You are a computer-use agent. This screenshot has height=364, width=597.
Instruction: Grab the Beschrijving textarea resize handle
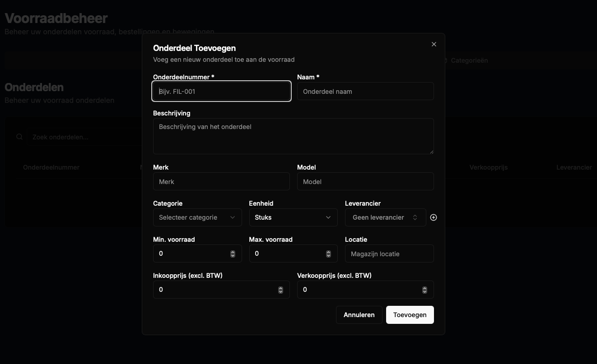(431, 152)
